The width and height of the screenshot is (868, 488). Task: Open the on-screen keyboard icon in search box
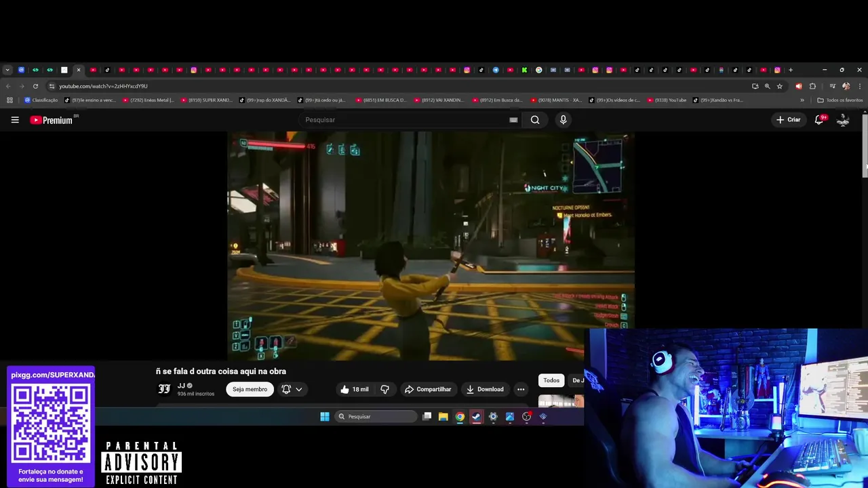(x=513, y=120)
